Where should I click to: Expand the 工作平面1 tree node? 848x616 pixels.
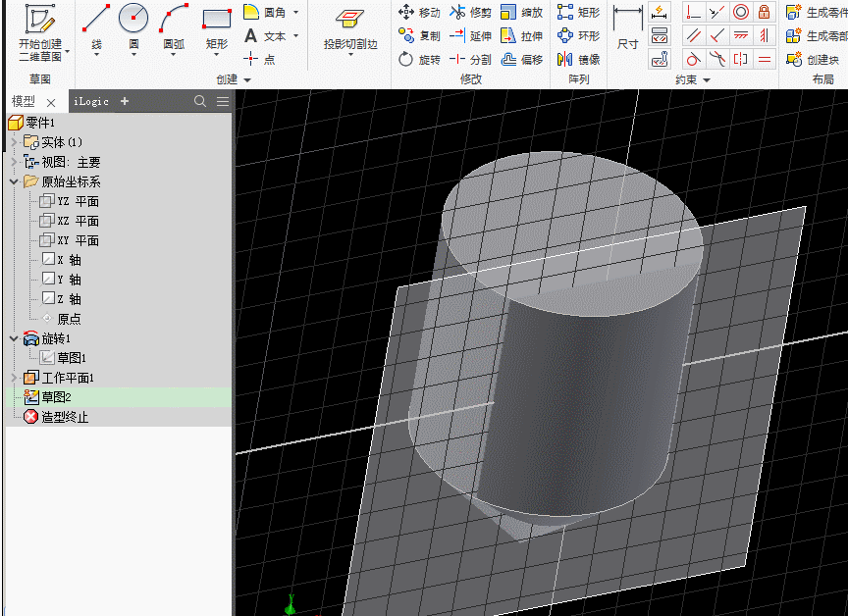coord(13,378)
